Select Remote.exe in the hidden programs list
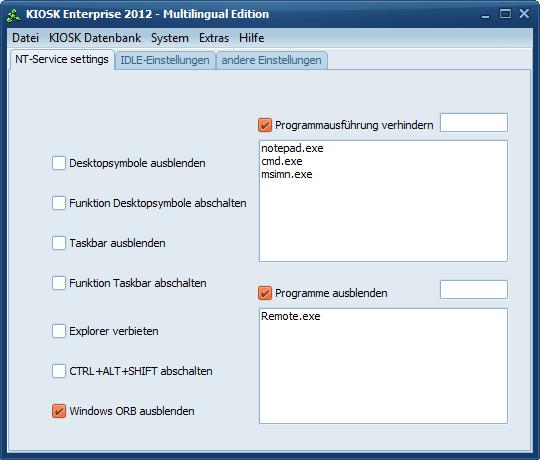The width and height of the screenshot is (540, 460). pyautogui.click(x=291, y=316)
